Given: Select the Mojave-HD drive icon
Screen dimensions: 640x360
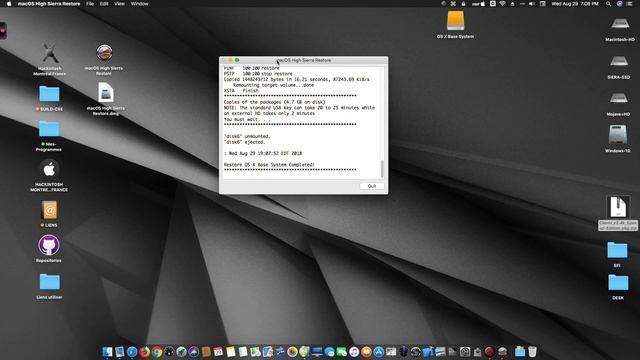Looking at the screenshot, I should (x=618, y=98).
